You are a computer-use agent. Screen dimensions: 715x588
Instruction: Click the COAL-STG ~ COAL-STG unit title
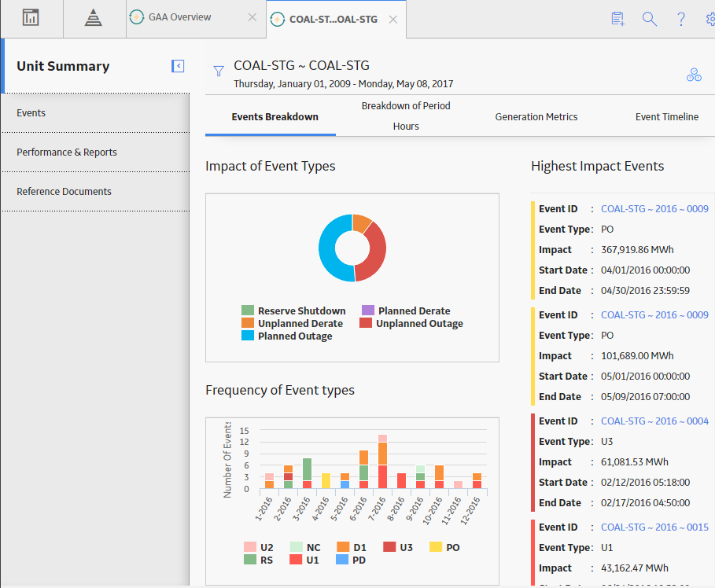tap(301, 65)
